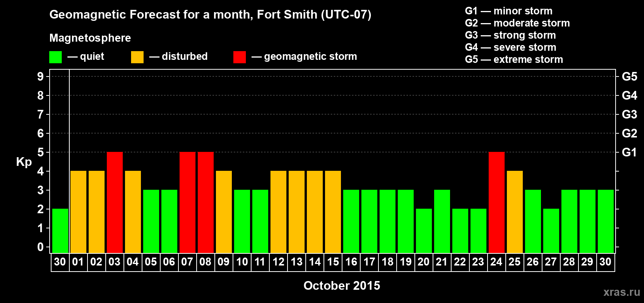Viewport: 644px width, 303px height.
Task: Click the green bar for October 20
Action: [x=424, y=231]
